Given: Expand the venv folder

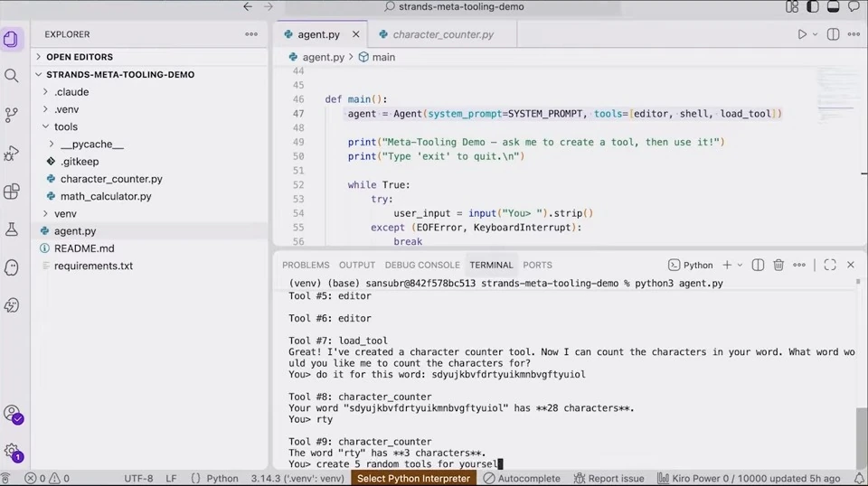Looking at the screenshot, I should [x=65, y=213].
